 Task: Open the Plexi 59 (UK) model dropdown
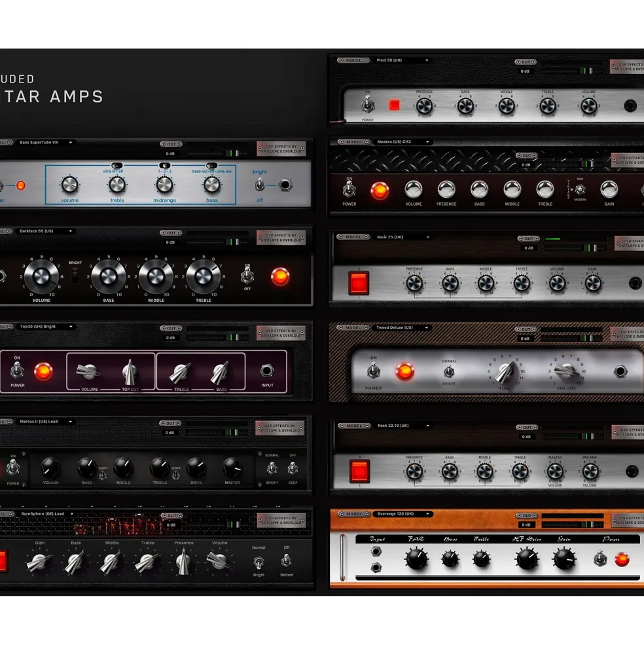click(x=402, y=60)
